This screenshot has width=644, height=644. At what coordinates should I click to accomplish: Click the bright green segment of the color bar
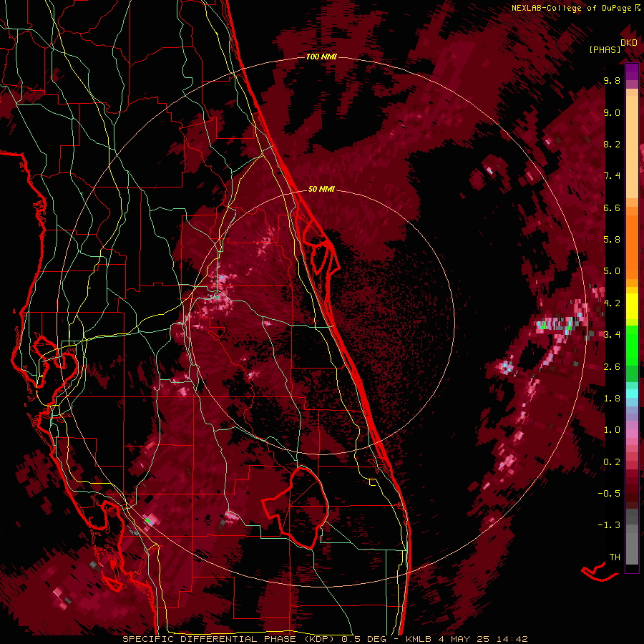[x=632, y=345]
